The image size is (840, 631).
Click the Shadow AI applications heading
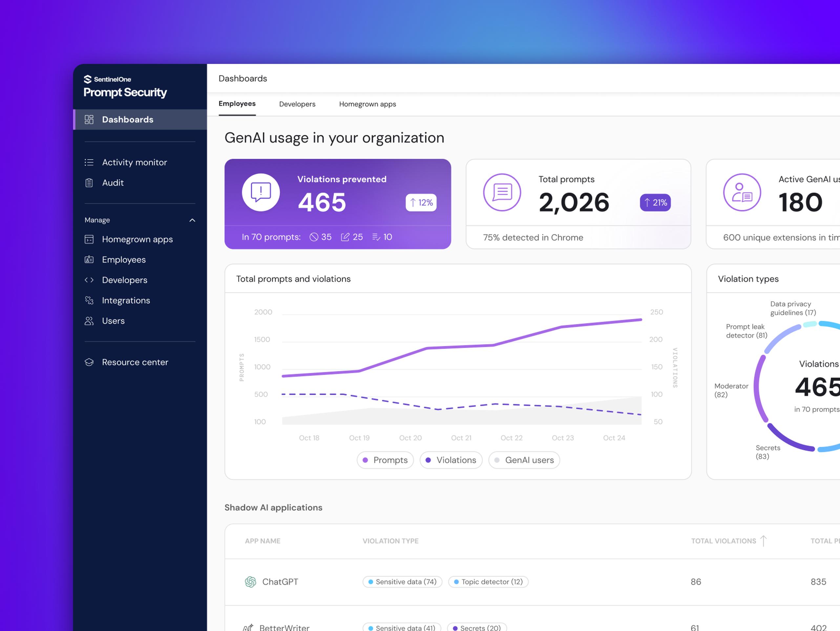coord(273,508)
